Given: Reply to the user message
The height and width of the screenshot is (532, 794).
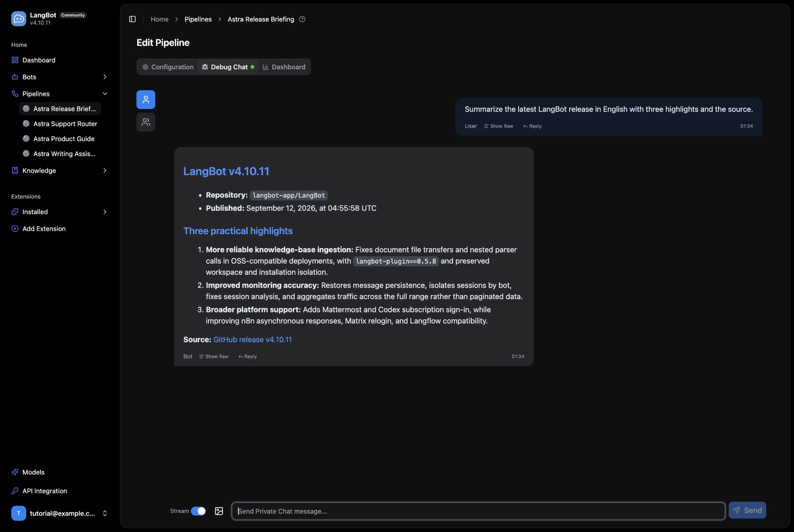Looking at the screenshot, I should coord(532,126).
